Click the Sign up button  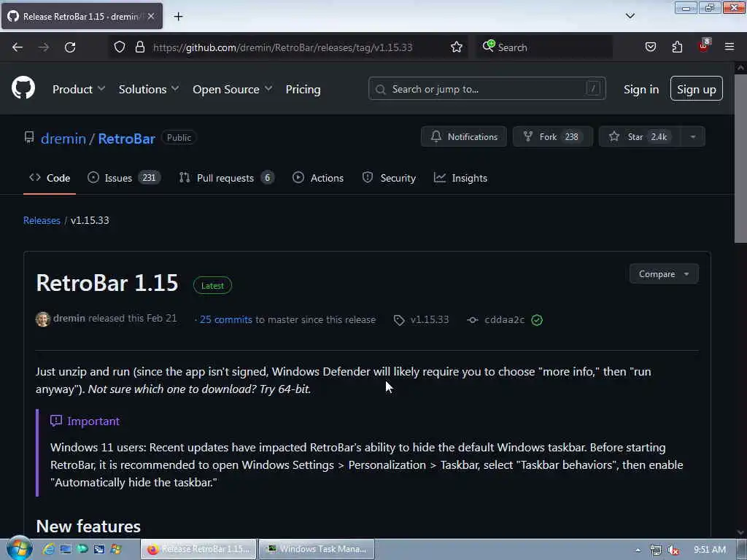696,88
